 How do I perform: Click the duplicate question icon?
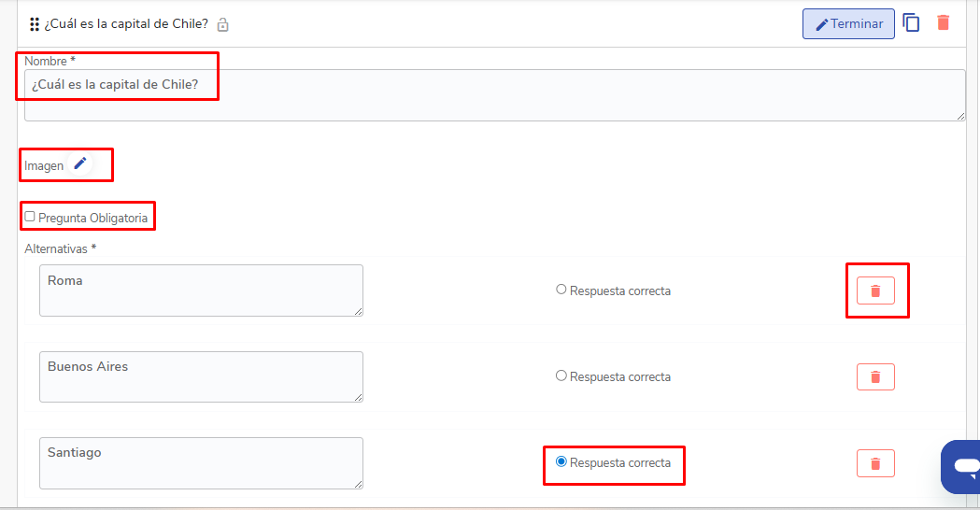coord(911,23)
